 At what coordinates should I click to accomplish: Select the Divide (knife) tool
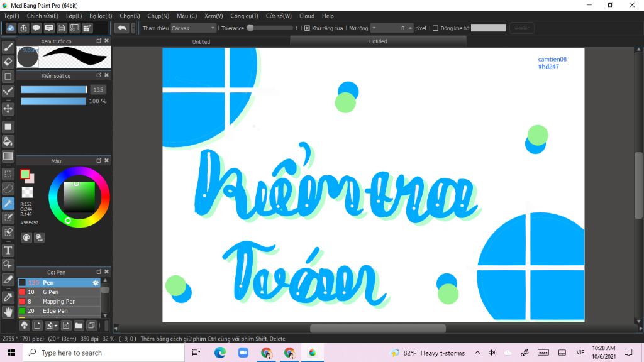[8, 279]
